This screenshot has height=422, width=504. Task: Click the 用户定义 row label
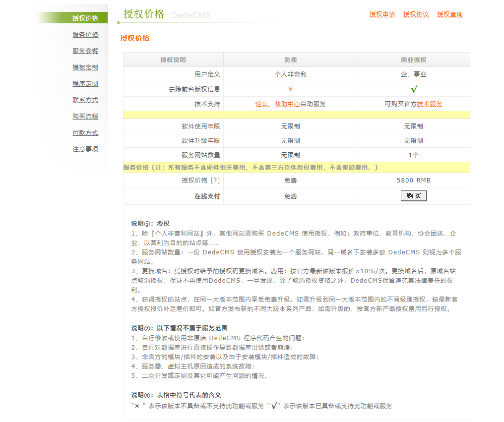[207, 74]
